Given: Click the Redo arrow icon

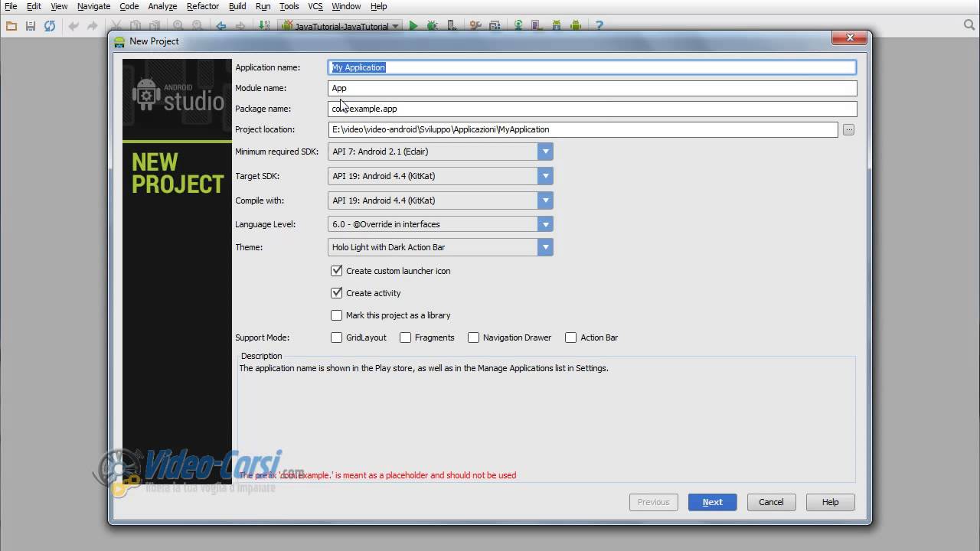Looking at the screenshot, I should 92,25.
